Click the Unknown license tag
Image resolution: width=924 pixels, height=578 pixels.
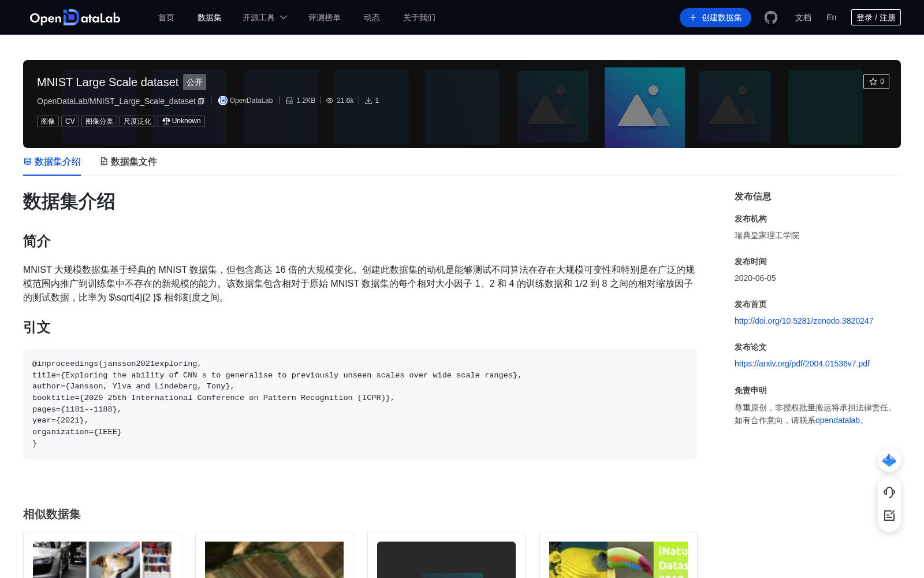coord(181,121)
